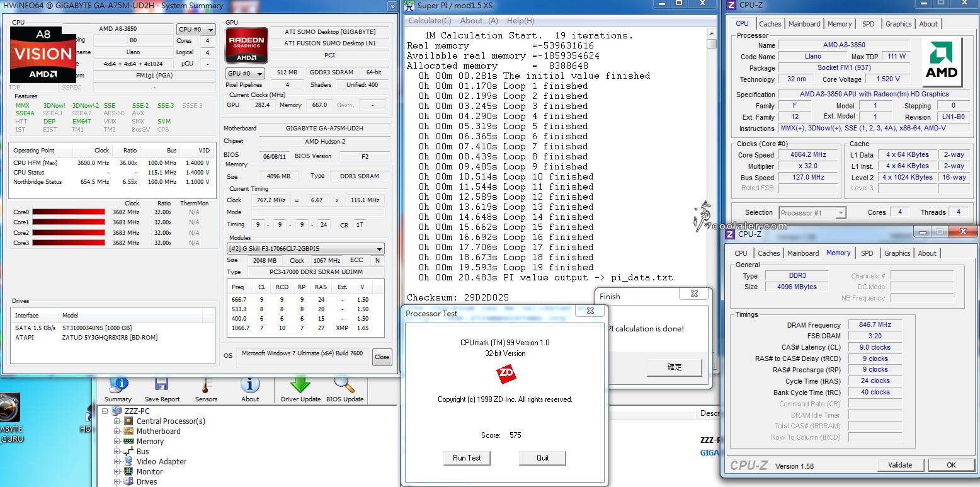Viewport: 980px width, 487px height.
Task: Expand the Video Adapter tree node
Action: pos(117,462)
